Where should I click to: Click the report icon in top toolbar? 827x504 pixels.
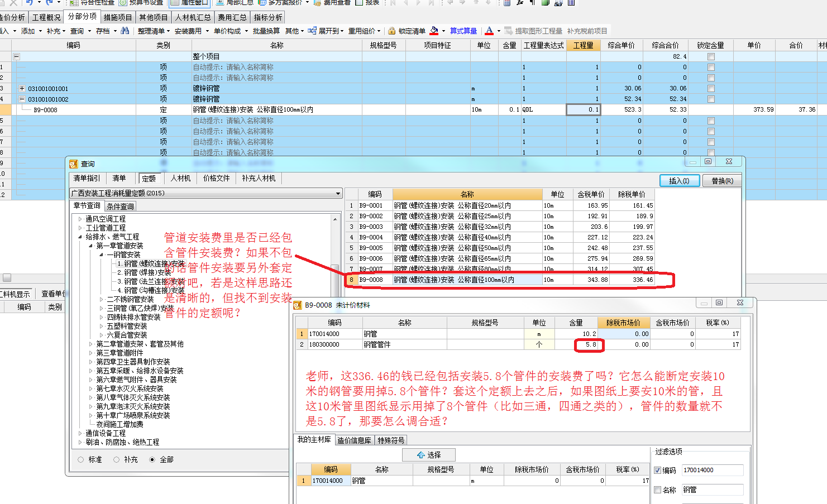click(x=358, y=3)
